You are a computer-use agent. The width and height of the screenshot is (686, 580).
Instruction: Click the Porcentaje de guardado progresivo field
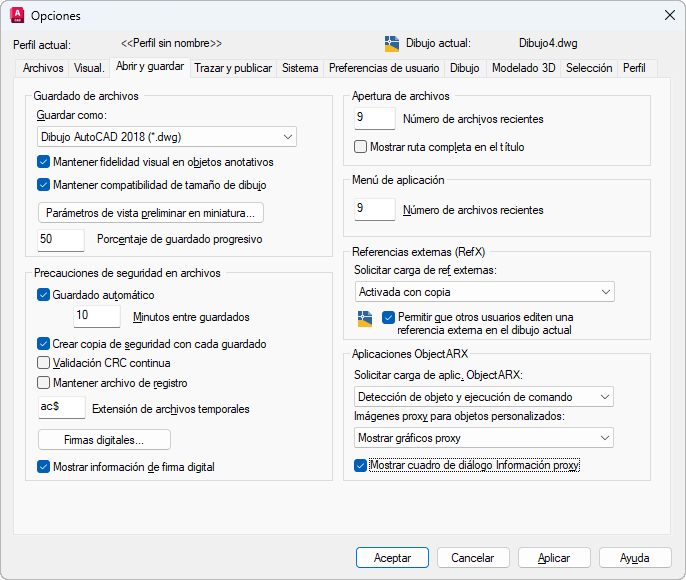pos(61,240)
